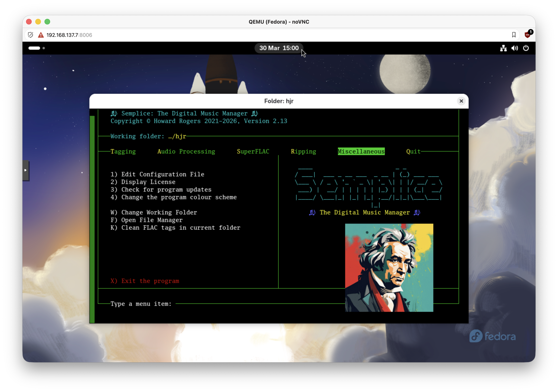Click the tracking shield icon in address bar

pos(30,35)
